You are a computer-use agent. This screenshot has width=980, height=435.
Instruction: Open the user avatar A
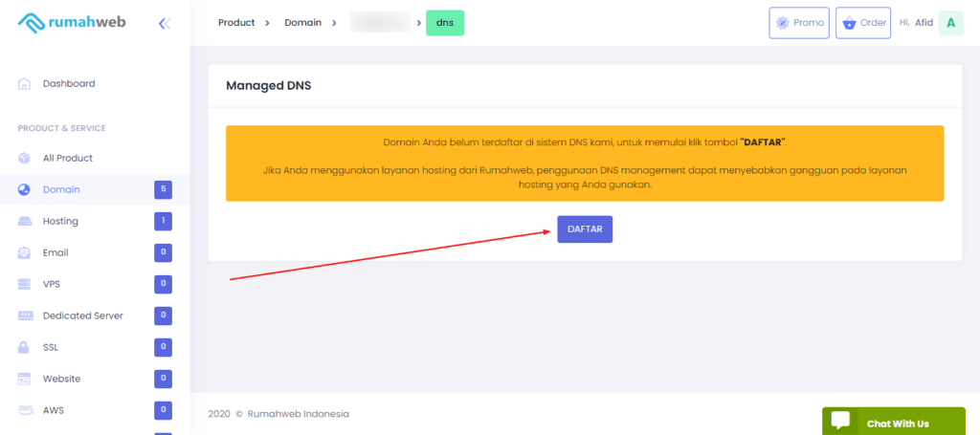click(x=950, y=23)
